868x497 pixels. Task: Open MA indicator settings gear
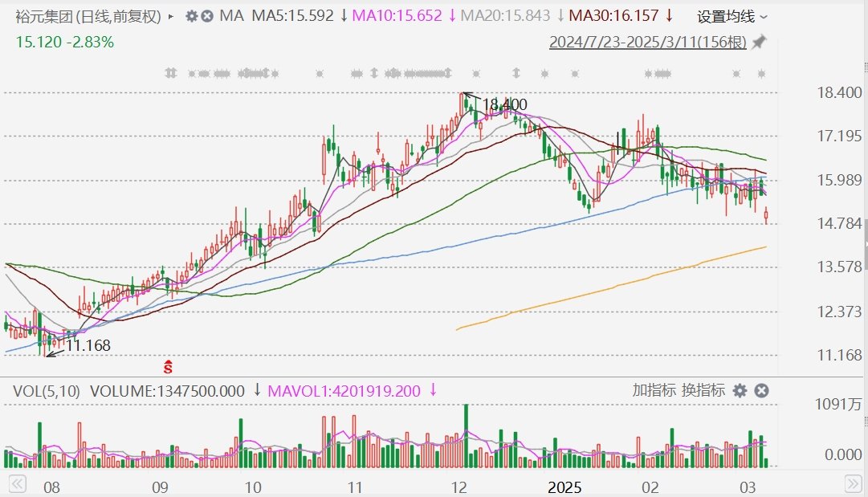191,16
